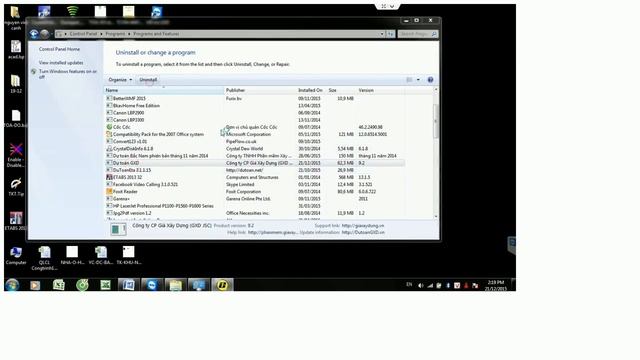The width and height of the screenshot is (640, 360).
Task: Click the scrollbar up arrow
Action: (436, 90)
